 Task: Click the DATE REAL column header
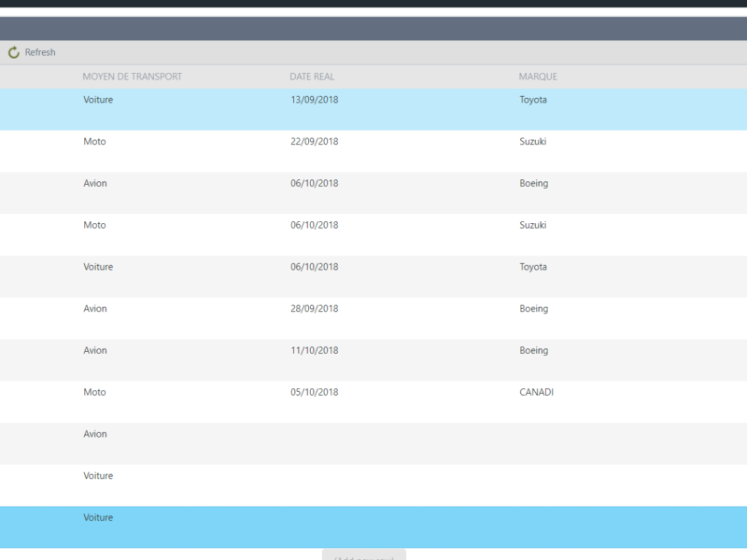(312, 77)
